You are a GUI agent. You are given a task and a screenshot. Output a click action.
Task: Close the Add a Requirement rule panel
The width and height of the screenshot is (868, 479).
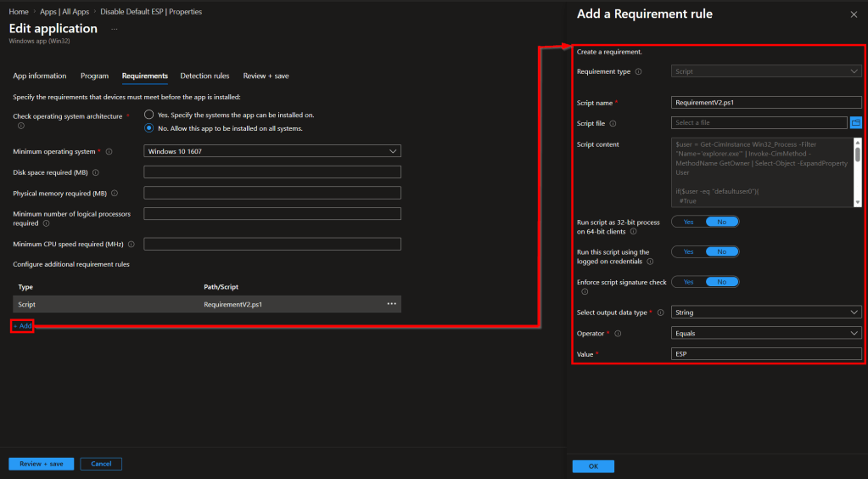coord(854,14)
